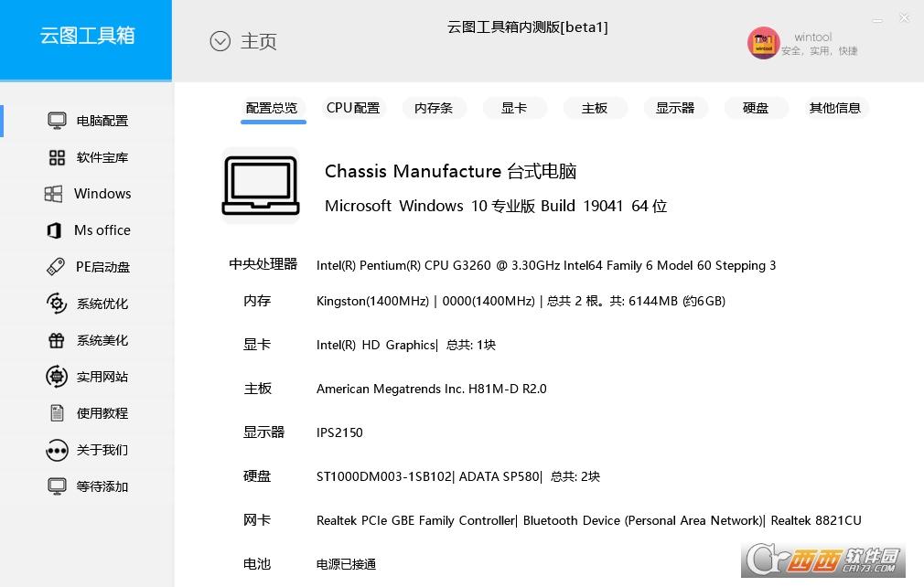
Task: Click Chassis Manufacture 台式电脑 text
Action: (x=451, y=171)
